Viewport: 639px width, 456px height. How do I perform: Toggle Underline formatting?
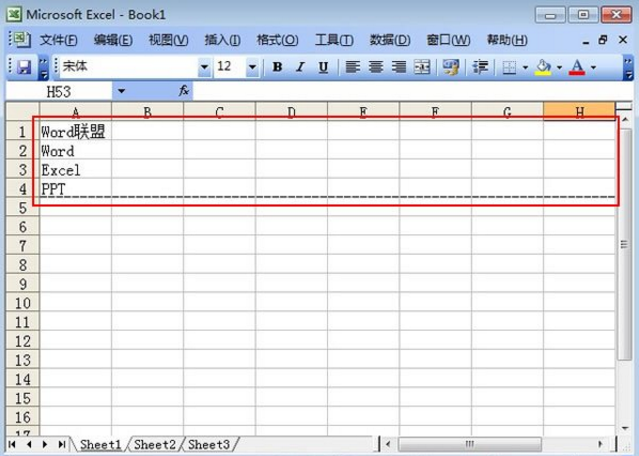tap(323, 67)
